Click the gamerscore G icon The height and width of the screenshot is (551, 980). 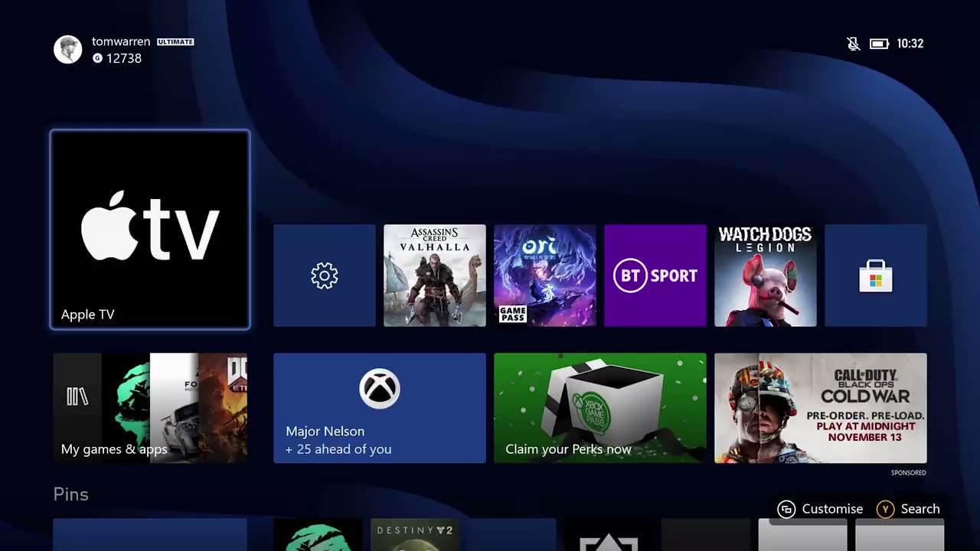pos(97,58)
